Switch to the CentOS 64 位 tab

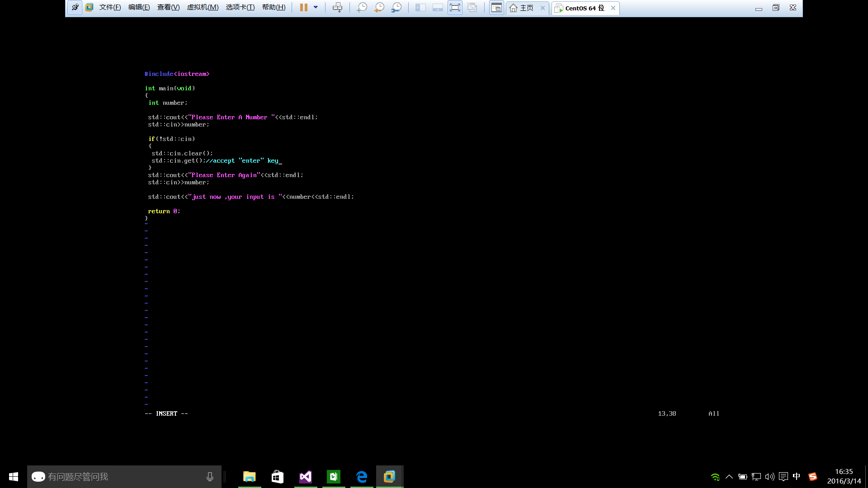point(580,8)
